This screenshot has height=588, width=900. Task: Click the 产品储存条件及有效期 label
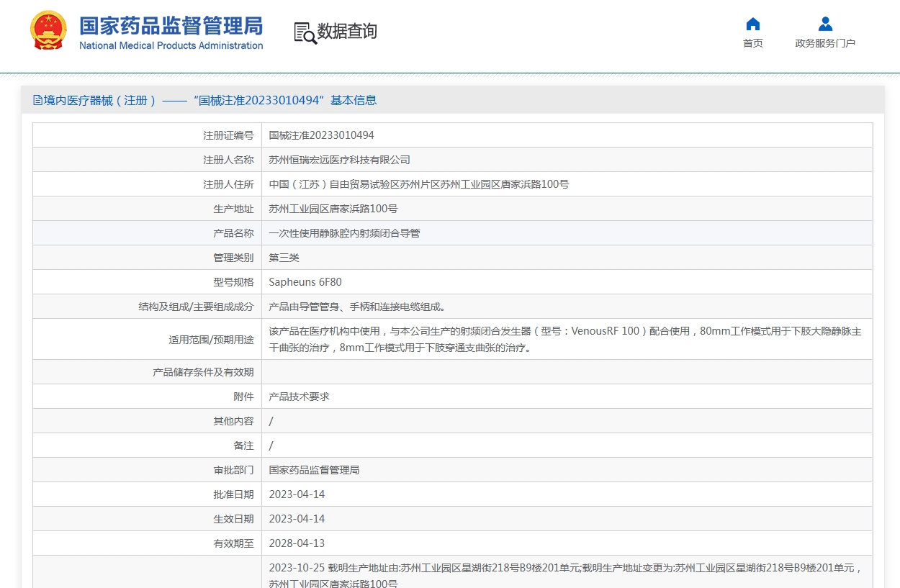pyautogui.click(x=203, y=372)
